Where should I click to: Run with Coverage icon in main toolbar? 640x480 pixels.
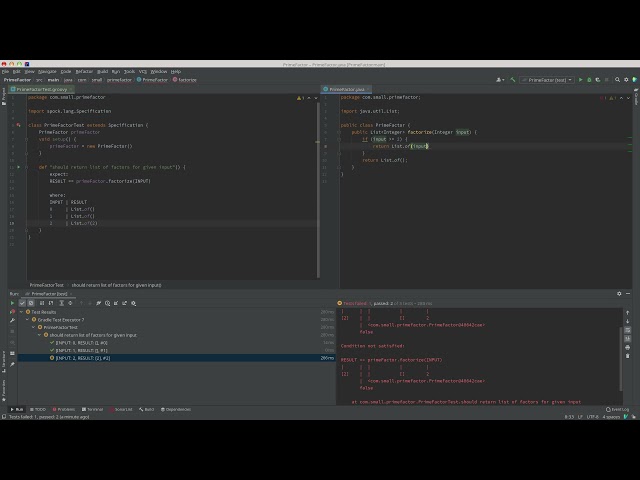[598, 80]
